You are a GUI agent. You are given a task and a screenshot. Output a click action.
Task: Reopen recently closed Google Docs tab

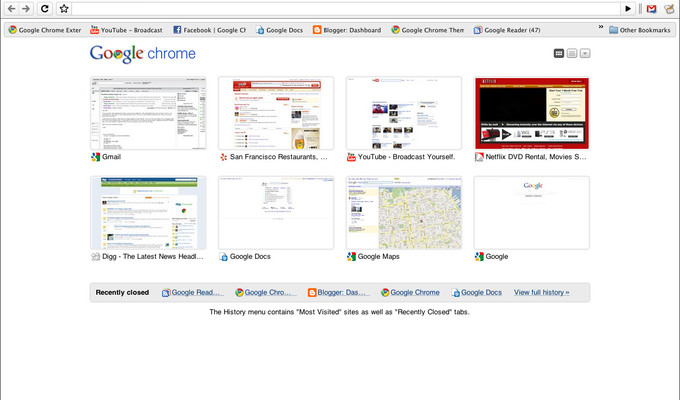tap(476, 293)
